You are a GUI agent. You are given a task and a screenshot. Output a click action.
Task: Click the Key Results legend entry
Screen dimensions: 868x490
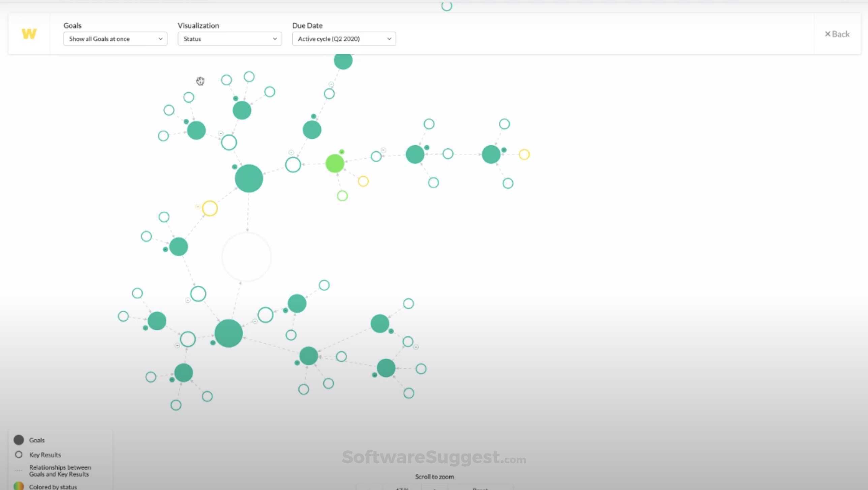[45, 455]
